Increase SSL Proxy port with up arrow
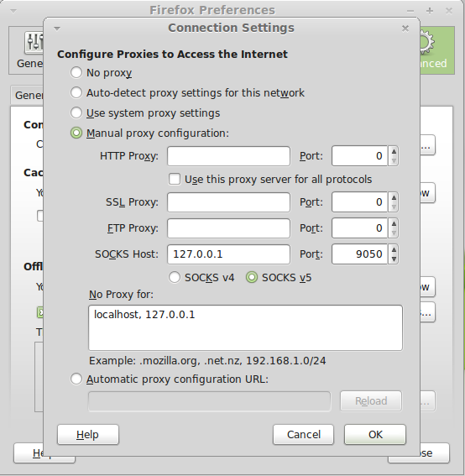 pyautogui.click(x=394, y=197)
